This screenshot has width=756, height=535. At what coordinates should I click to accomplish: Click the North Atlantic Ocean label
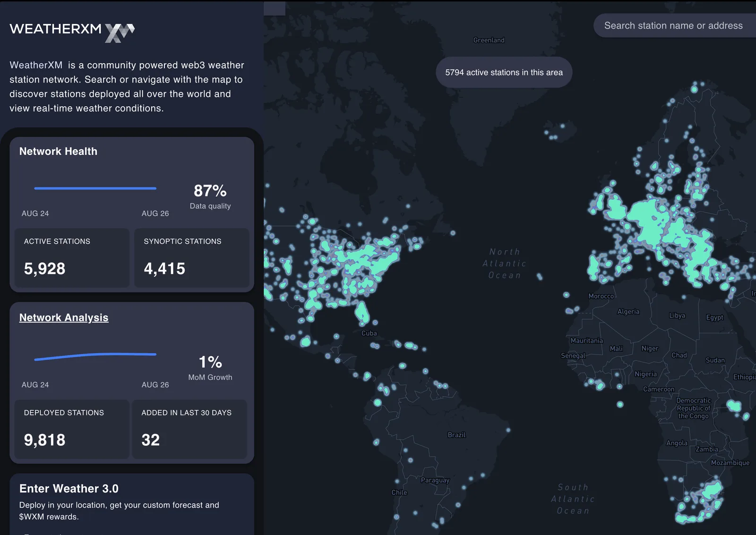pyautogui.click(x=505, y=263)
